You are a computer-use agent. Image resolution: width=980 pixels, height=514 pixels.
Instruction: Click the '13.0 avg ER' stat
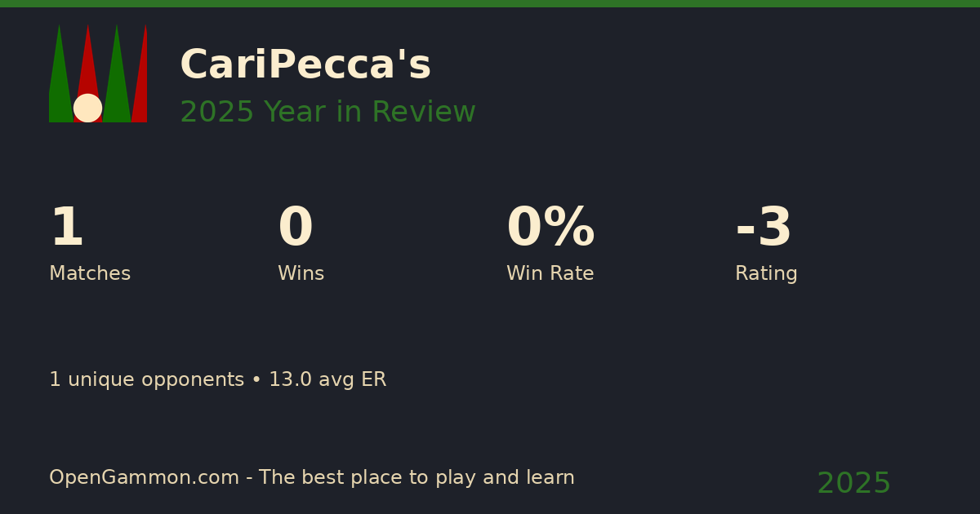[327, 380]
